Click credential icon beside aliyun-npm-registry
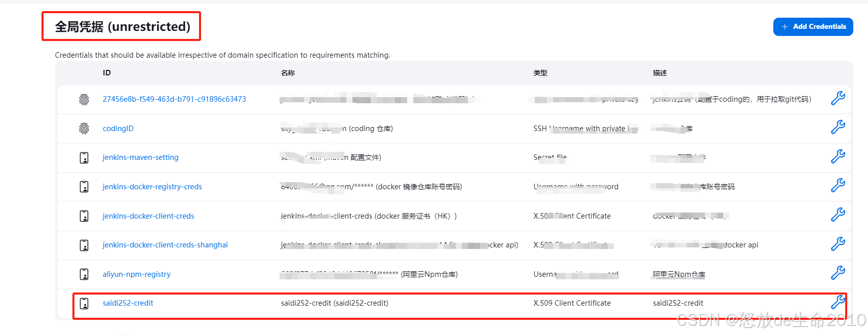This screenshot has height=335, width=868. [x=84, y=274]
